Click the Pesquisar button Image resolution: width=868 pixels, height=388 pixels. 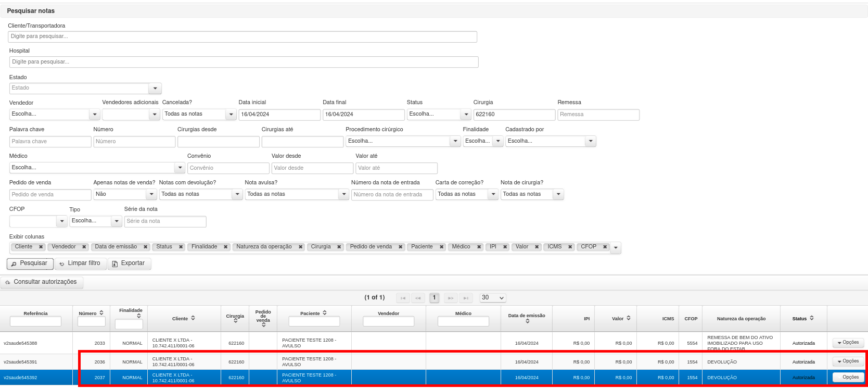click(30, 264)
